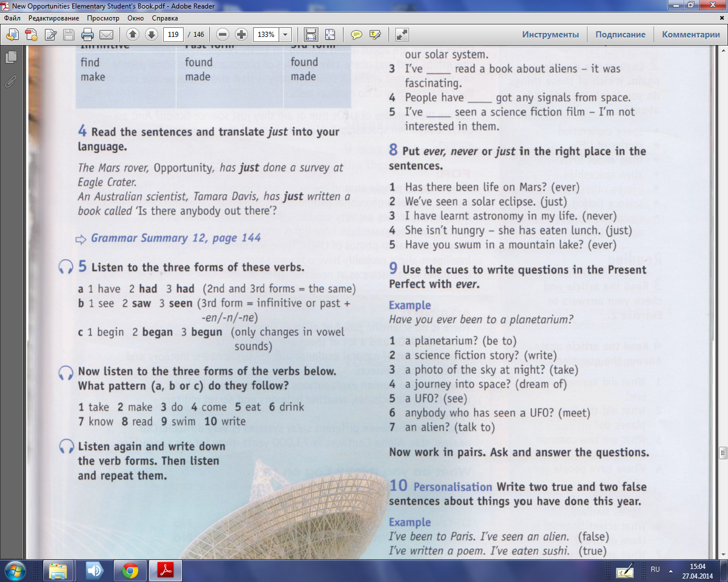The width and height of the screenshot is (728, 582).
Task: Click the headphone icon beside exercise 5
Action: 66,267
